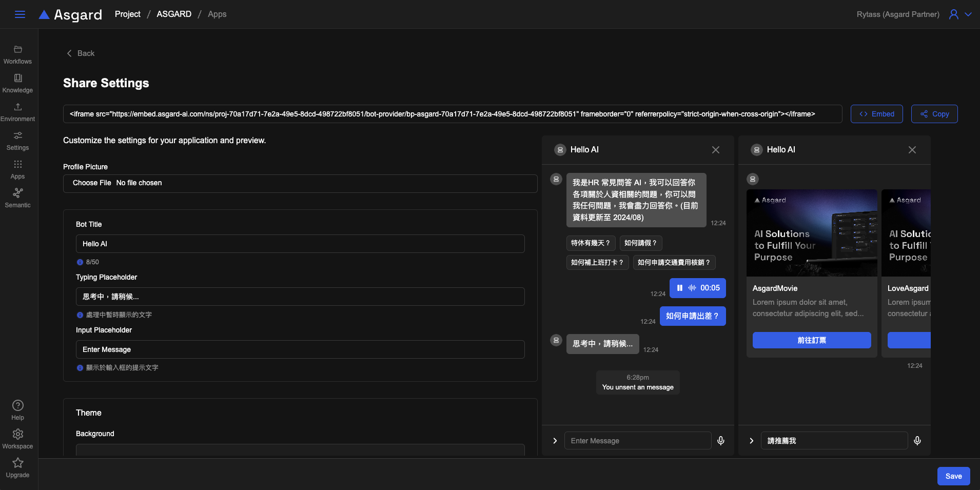Pause the voice recording at 00:05
Image resolution: width=980 pixels, height=490 pixels.
coord(680,288)
